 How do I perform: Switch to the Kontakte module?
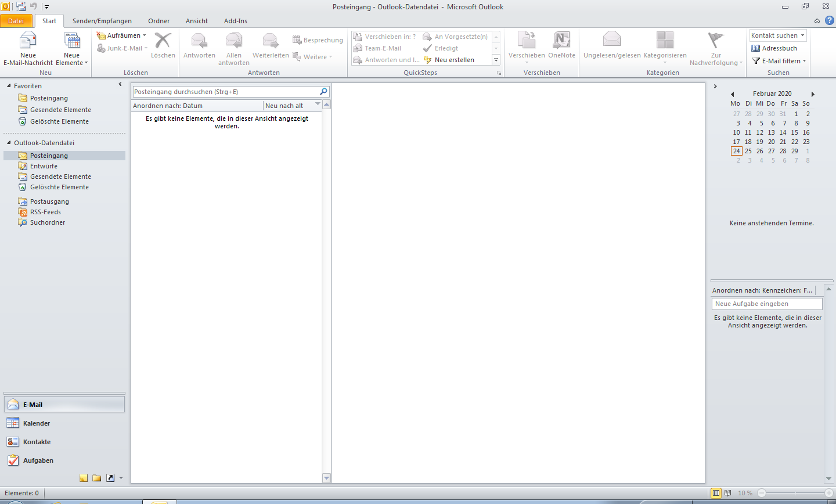pyautogui.click(x=64, y=442)
